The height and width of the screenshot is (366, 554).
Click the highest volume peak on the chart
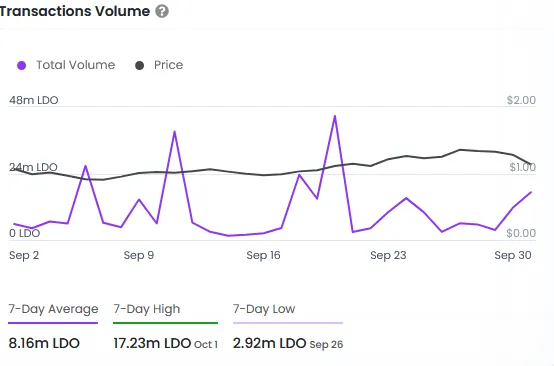point(335,116)
